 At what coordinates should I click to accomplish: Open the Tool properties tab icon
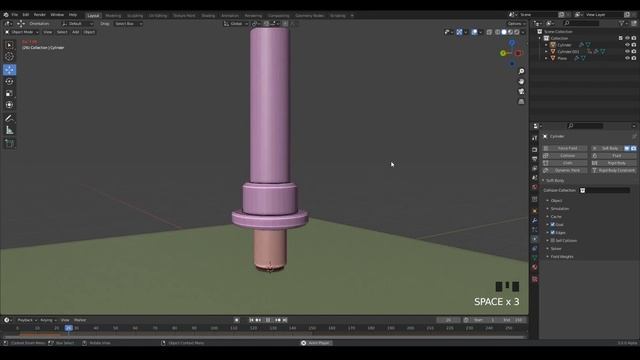coord(535,138)
